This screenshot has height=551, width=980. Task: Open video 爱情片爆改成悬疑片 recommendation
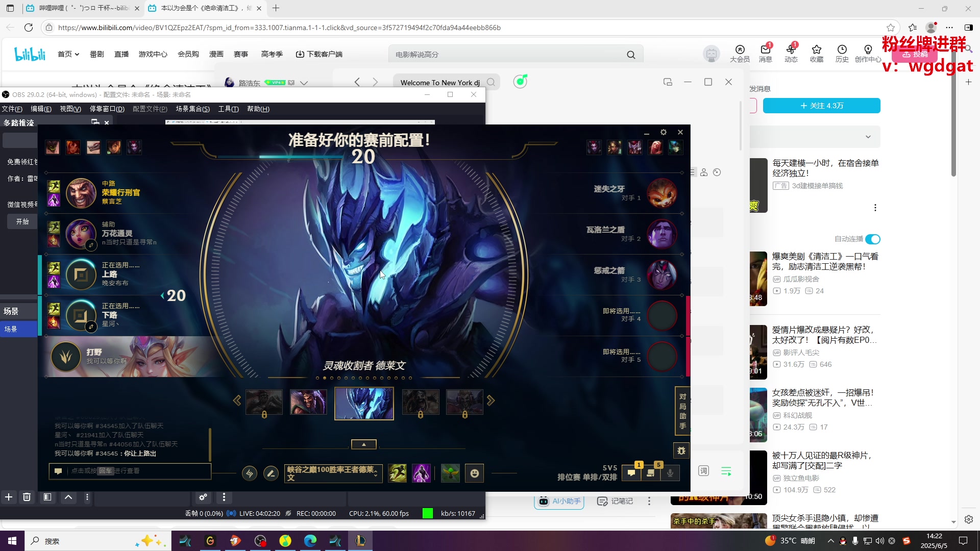[x=824, y=335]
